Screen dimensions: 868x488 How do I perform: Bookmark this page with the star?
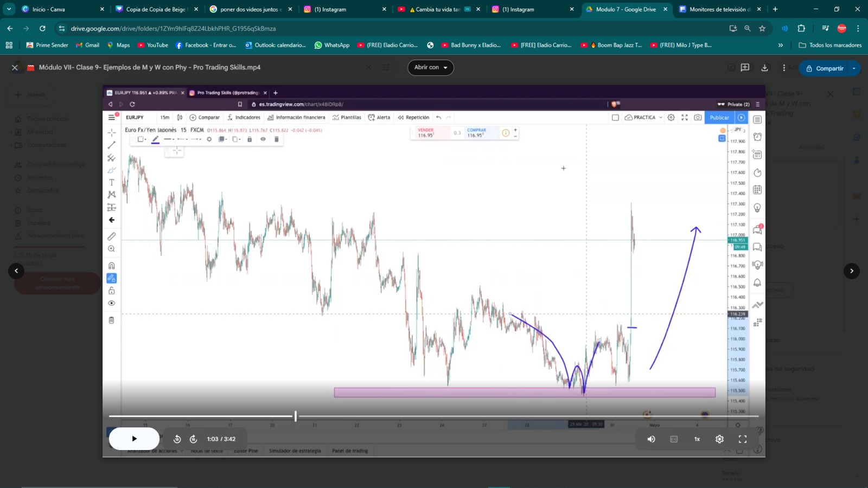pos(762,28)
